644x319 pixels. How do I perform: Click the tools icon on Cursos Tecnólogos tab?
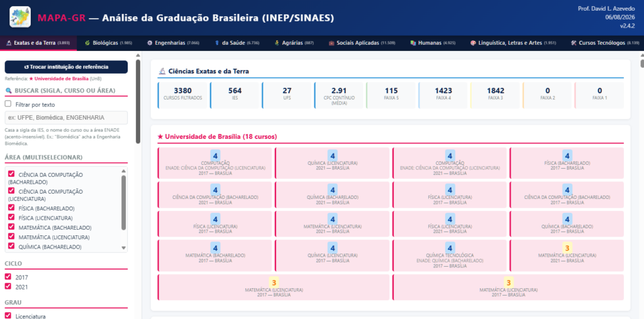[574, 43]
